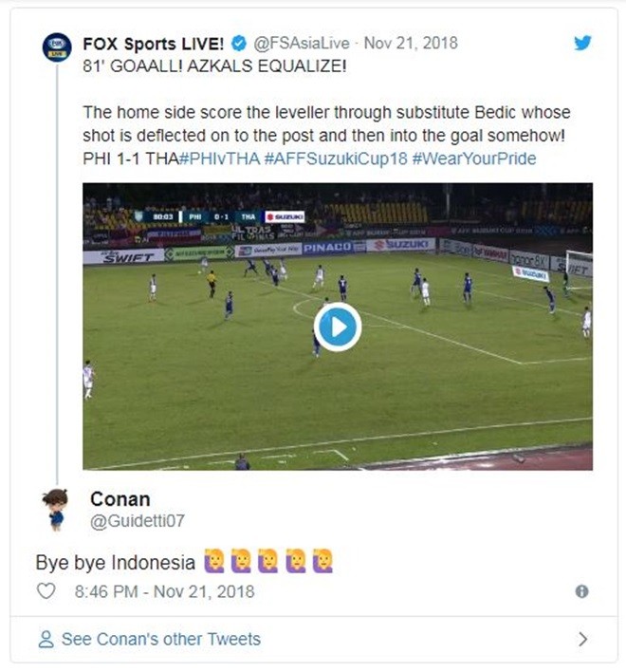
Task: Click the right chevron arrow
Action: pyautogui.click(x=582, y=639)
